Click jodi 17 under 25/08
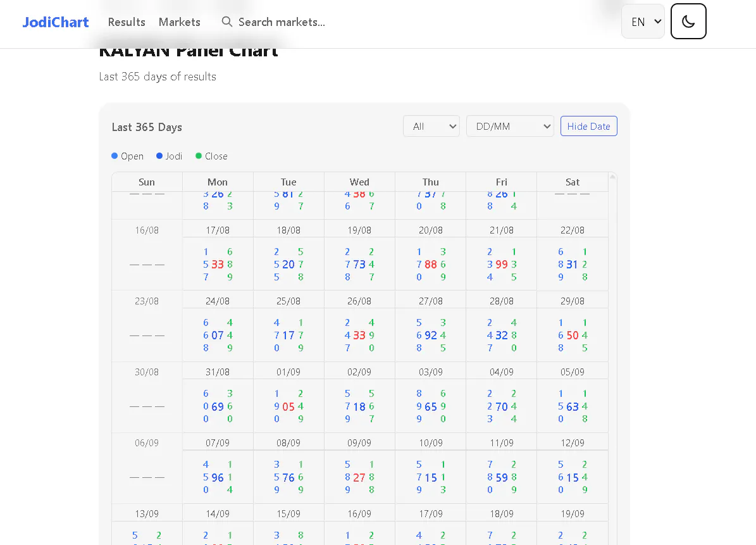 click(x=288, y=335)
